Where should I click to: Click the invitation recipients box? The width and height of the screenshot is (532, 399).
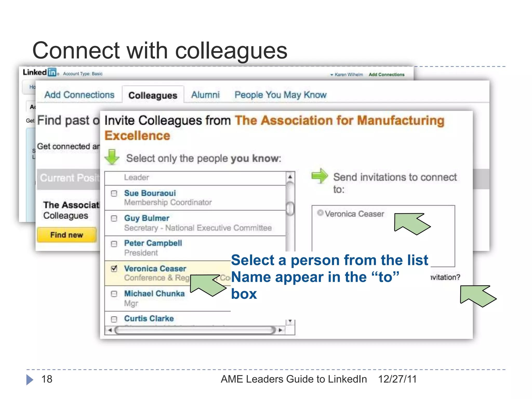point(383,236)
